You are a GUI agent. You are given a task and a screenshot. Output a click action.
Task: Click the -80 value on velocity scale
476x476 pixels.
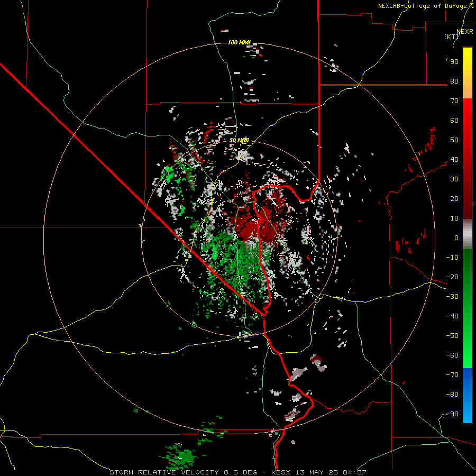452,395
